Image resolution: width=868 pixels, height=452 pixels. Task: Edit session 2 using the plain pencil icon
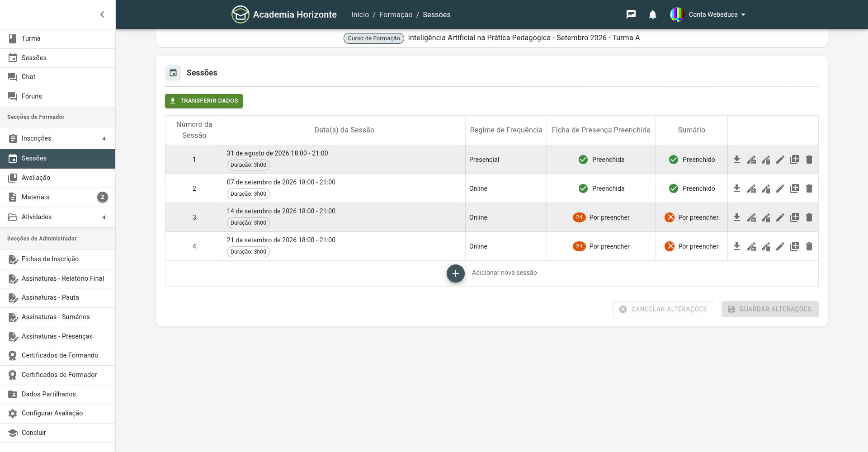coord(780,188)
